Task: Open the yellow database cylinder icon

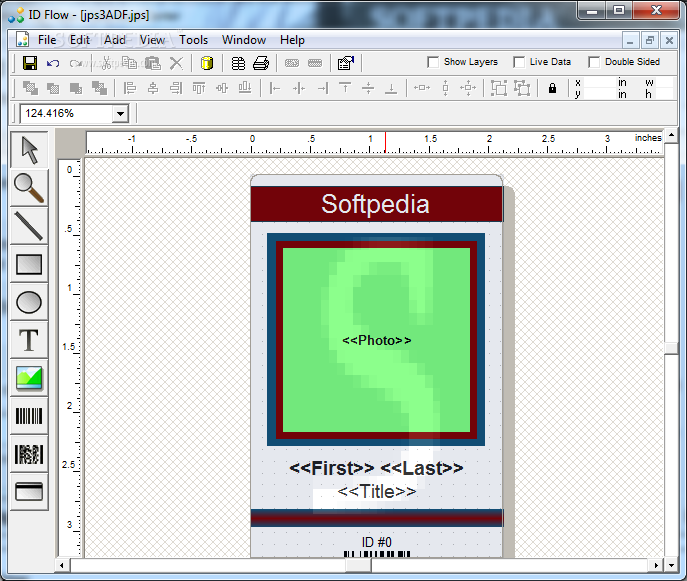Action: [x=207, y=63]
